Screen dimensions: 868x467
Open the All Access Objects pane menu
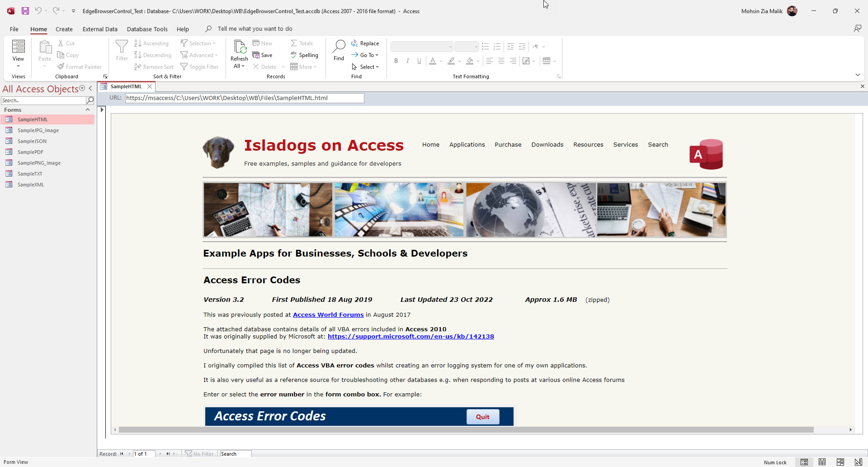(x=82, y=89)
